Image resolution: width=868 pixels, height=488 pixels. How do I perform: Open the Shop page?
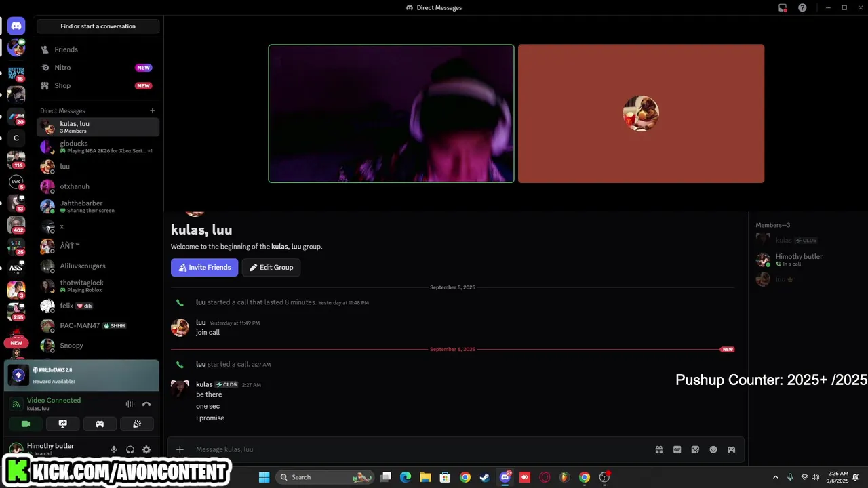(98, 85)
